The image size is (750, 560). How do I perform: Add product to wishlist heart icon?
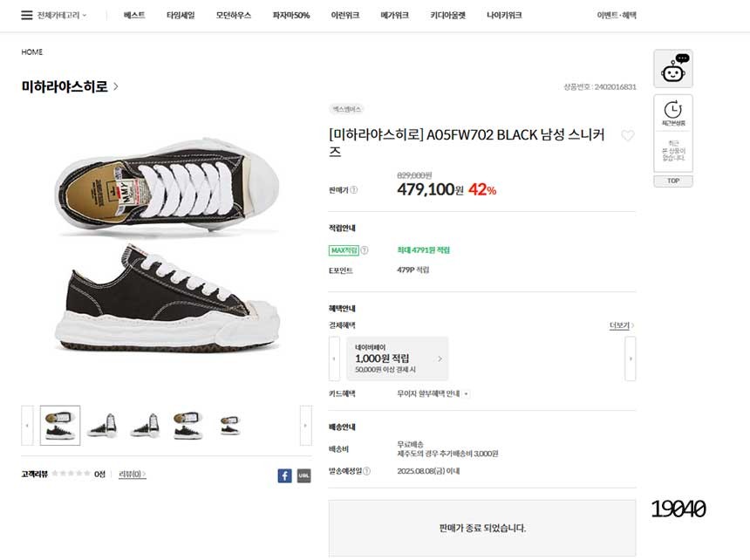tap(627, 136)
